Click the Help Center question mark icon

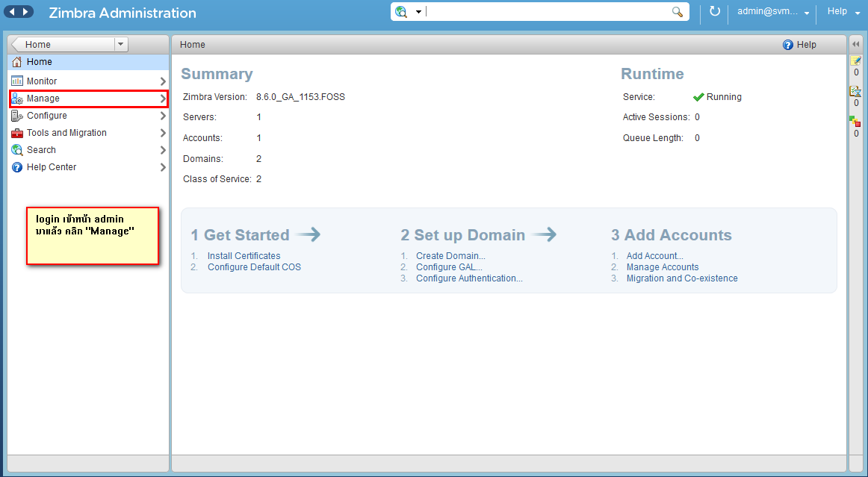[x=17, y=167]
